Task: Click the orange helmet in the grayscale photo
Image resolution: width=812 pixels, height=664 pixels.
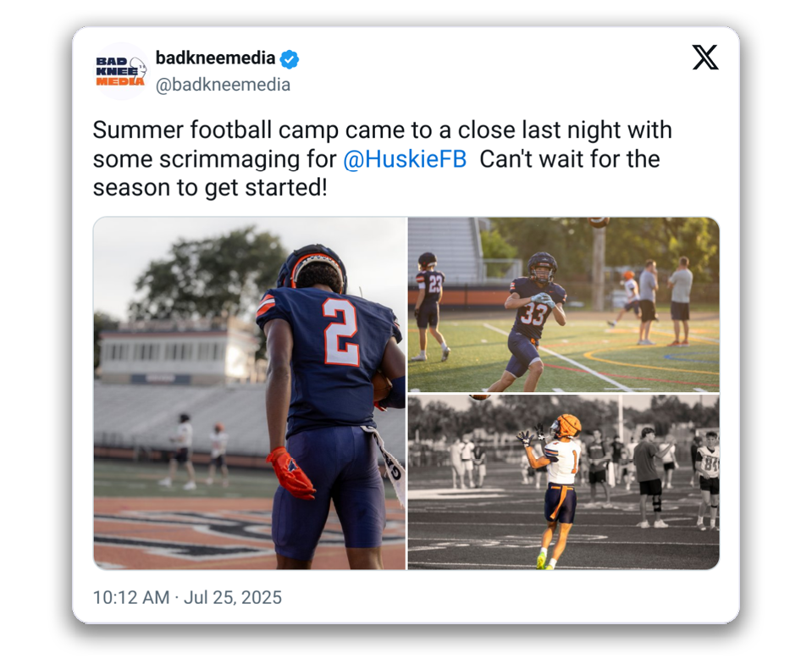Action: pyautogui.click(x=566, y=426)
